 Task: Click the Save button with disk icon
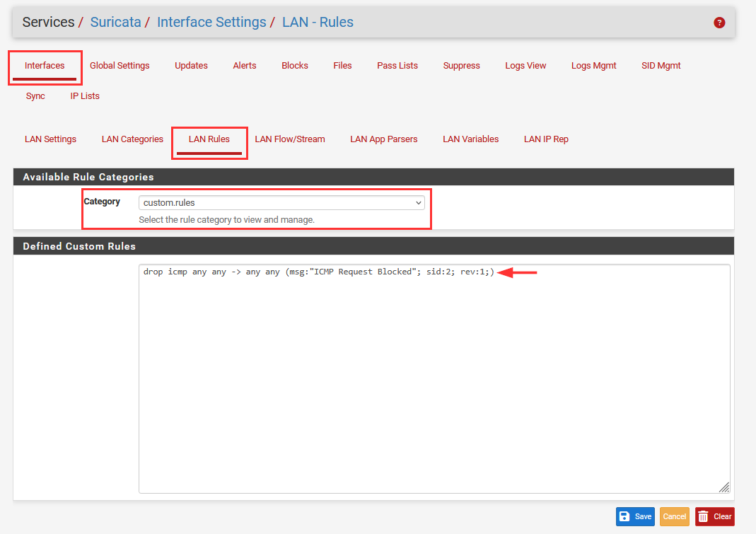pos(635,516)
